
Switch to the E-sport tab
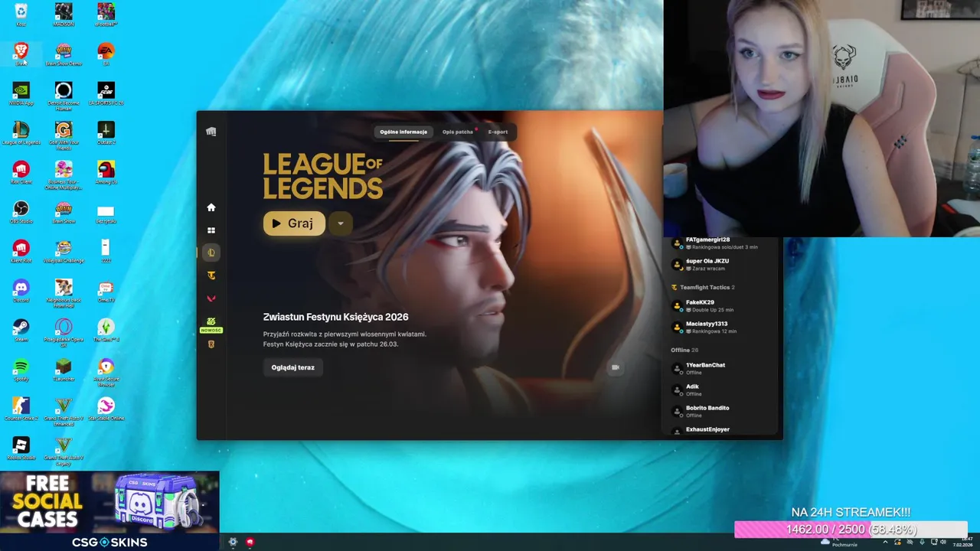pos(498,132)
